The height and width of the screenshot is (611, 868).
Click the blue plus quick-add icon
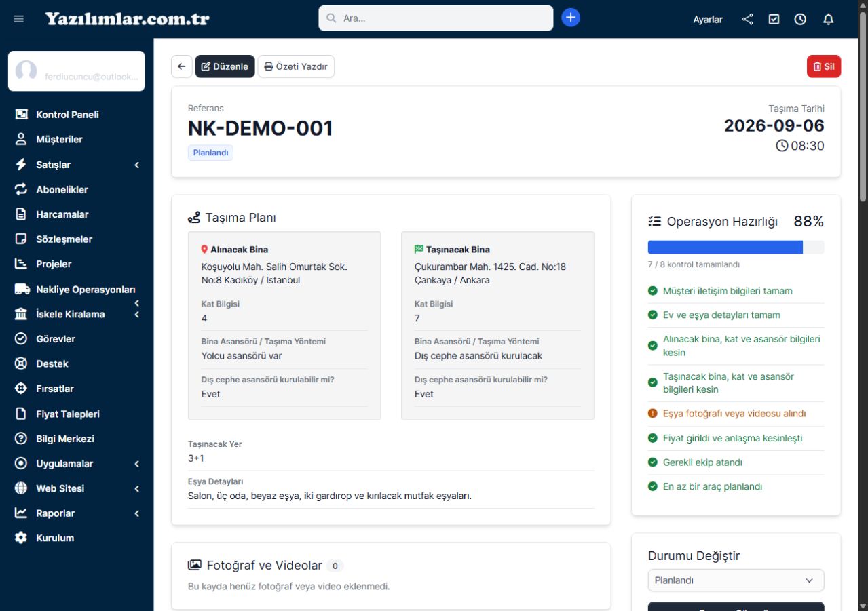click(x=571, y=18)
